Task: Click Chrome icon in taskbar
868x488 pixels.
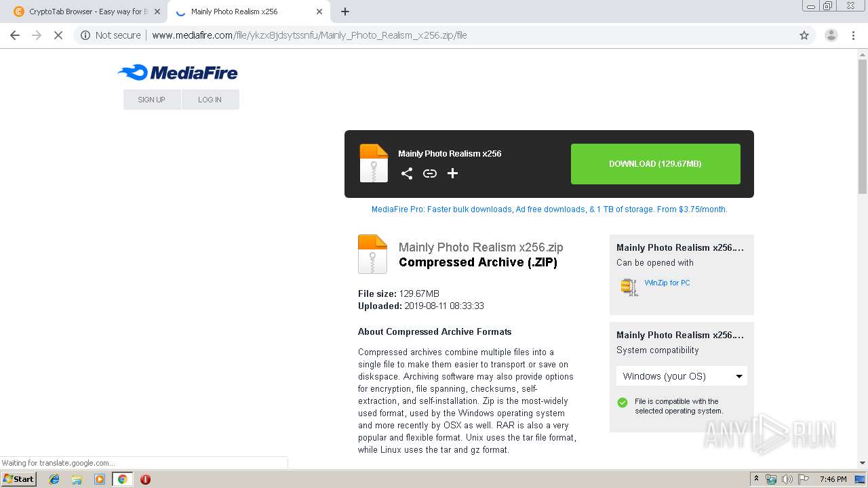Action: point(122,479)
